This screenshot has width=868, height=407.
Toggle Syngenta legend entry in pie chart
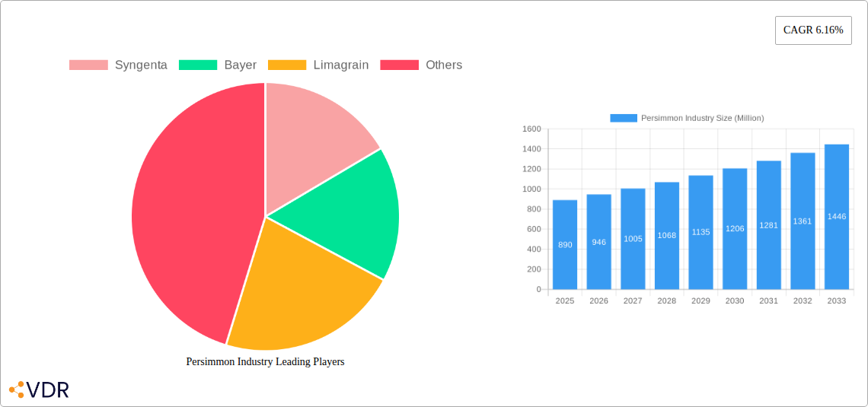[141, 65]
